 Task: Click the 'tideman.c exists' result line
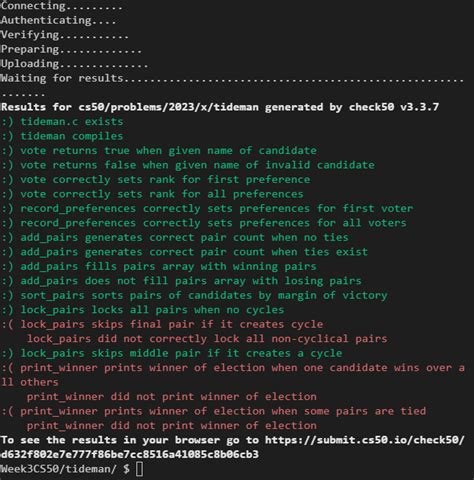[x=62, y=121]
